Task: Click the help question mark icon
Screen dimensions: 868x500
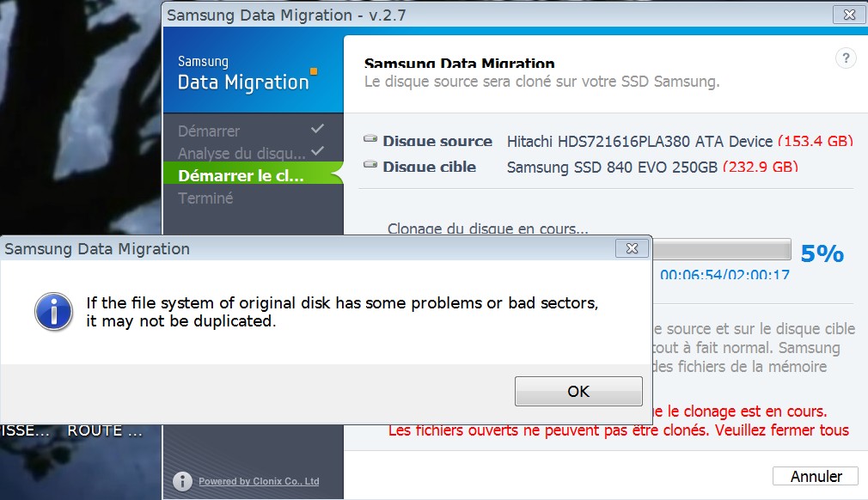Action: 846,58
